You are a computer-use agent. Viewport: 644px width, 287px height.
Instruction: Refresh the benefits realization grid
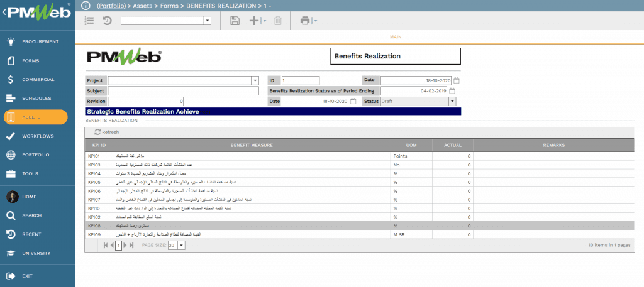point(107,132)
